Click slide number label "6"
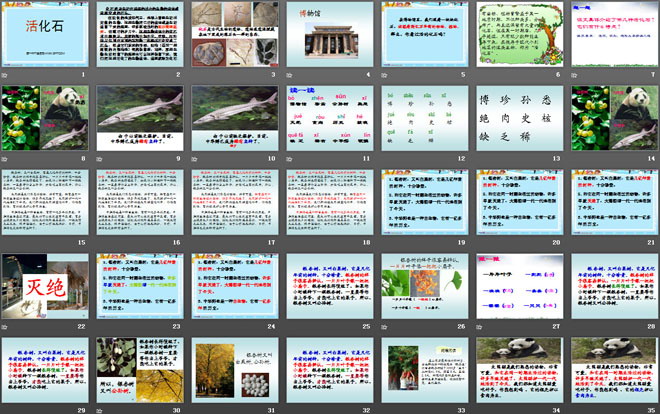Viewport: 660px width, 414px height. click(558, 74)
